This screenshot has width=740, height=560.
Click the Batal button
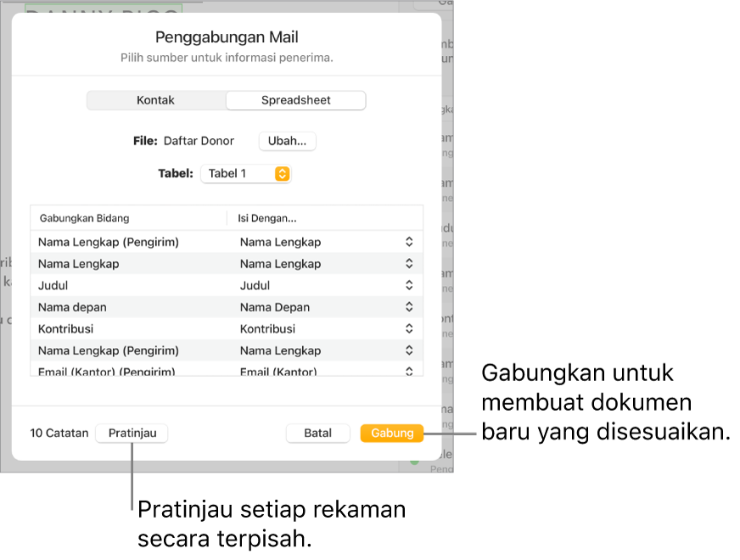(x=318, y=433)
